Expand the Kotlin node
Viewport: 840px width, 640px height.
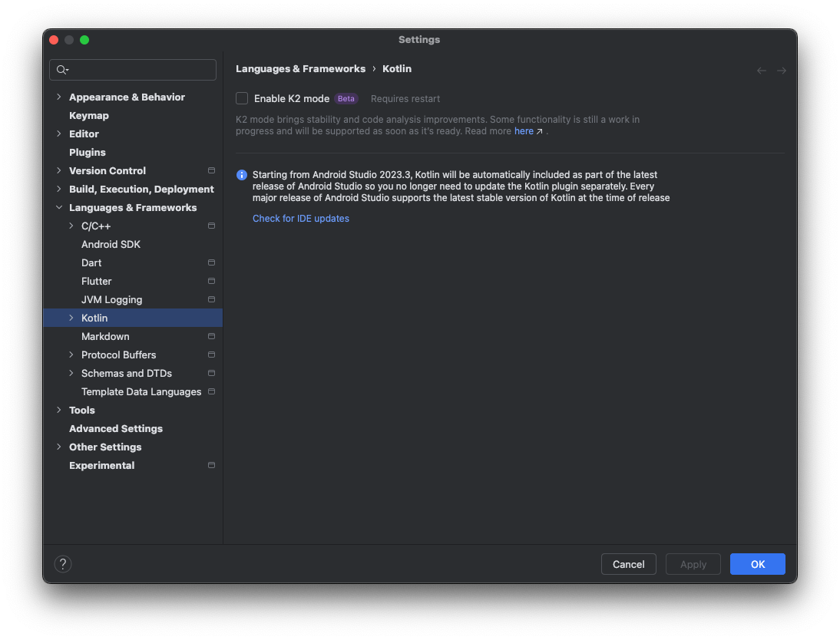(x=71, y=318)
